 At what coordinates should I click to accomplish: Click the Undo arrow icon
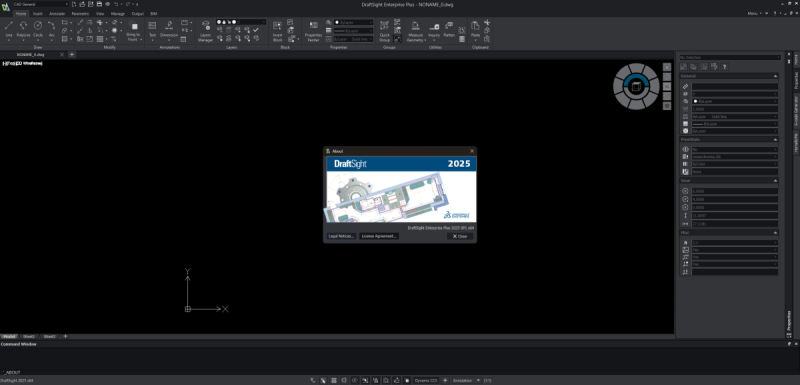[116, 4]
